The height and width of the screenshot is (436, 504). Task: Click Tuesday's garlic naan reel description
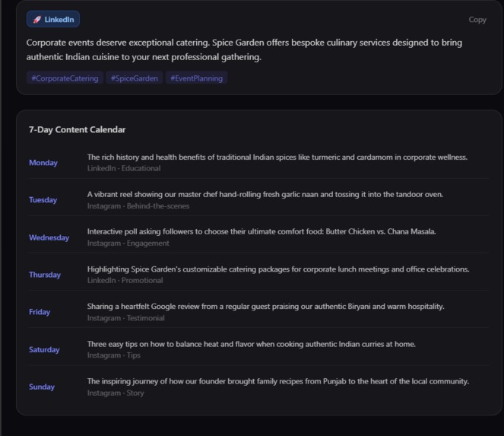(x=265, y=194)
